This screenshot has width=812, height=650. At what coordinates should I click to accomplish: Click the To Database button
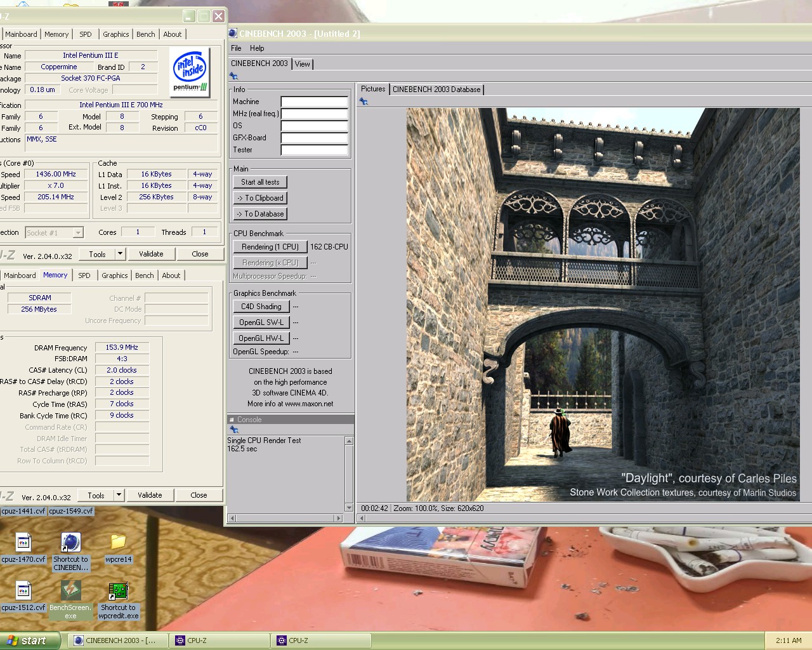coord(260,214)
